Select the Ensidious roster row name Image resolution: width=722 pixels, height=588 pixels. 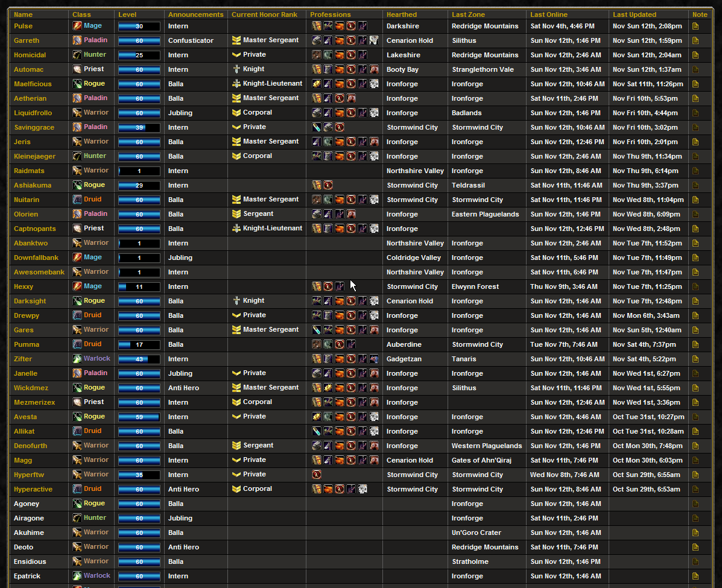[30, 561]
